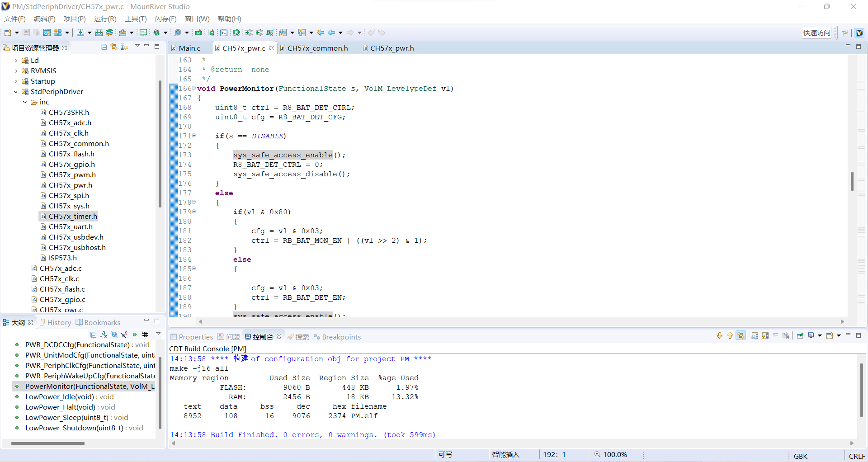Click the shift-right indent toolbar icon
Image resolution: width=868 pixels, height=462 pixels.
click(249, 33)
